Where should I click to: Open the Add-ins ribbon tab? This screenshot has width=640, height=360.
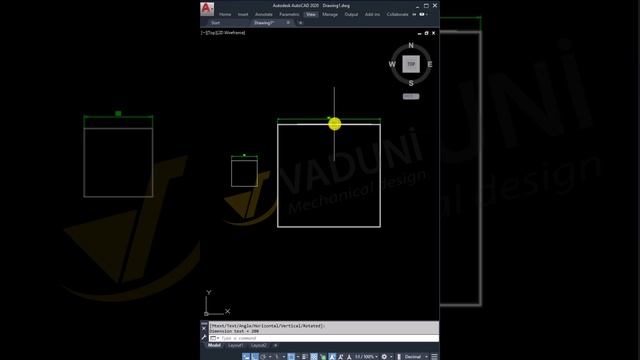[x=372, y=14]
